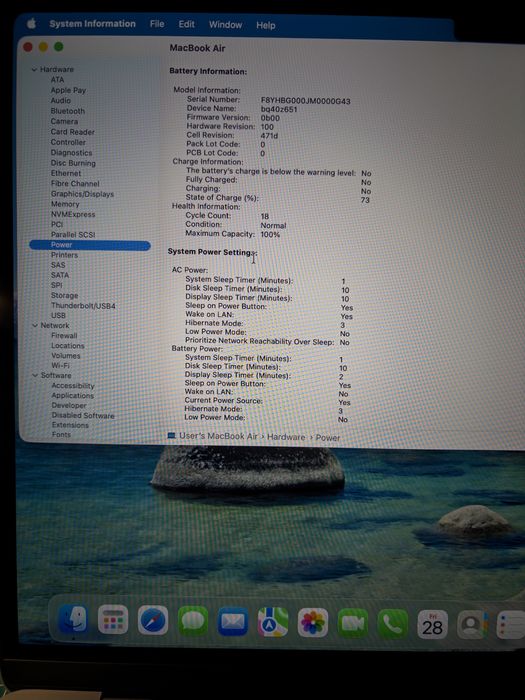The image size is (525, 700).
Task: Select Memory in the sidebar
Action: coord(65,204)
